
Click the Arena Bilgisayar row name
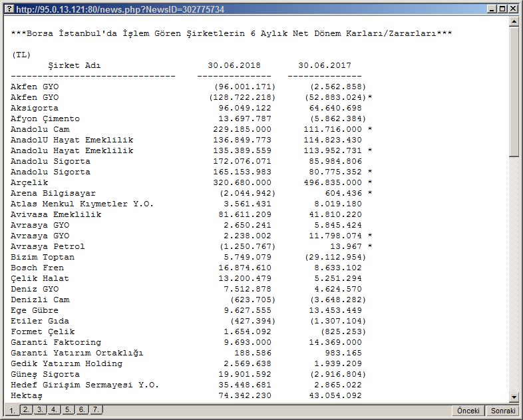tap(53, 194)
